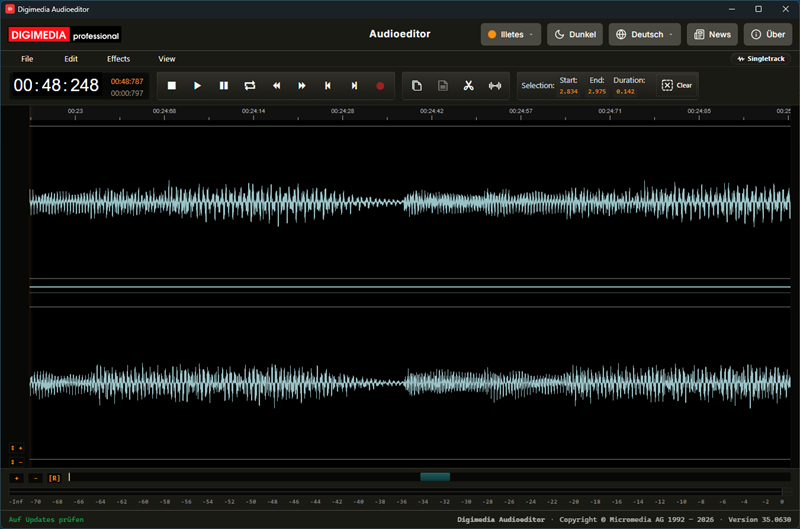Click the position marker in overview bar
The image size is (800, 529).
(69, 477)
